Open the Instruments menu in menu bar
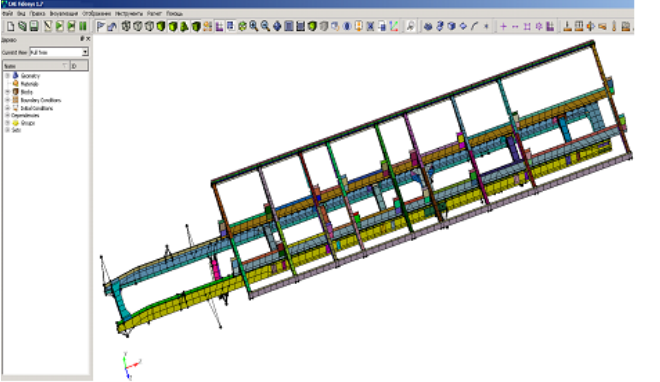Image resolution: width=660 pixels, height=382 pixels. [129, 13]
